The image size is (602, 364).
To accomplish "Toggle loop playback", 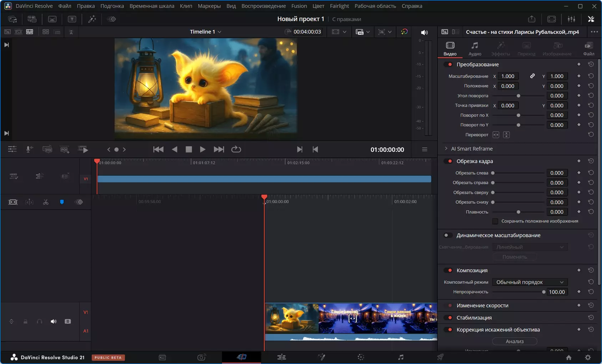I will (236, 150).
